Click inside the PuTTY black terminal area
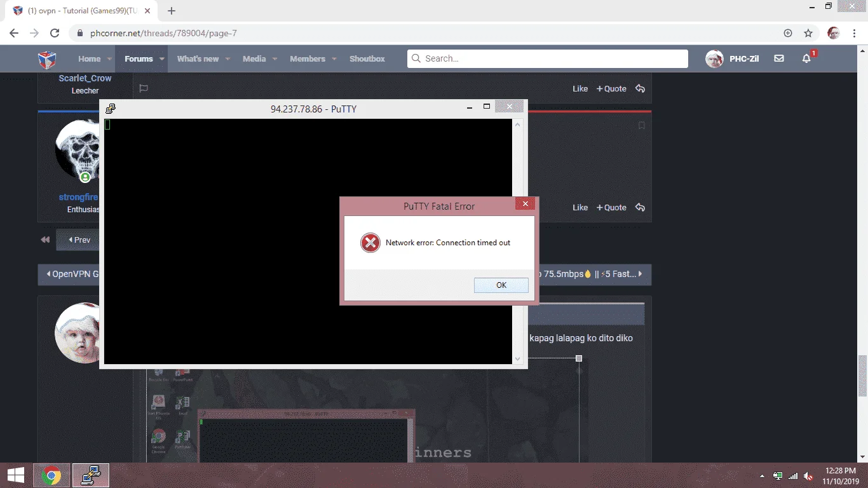 click(x=308, y=241)
